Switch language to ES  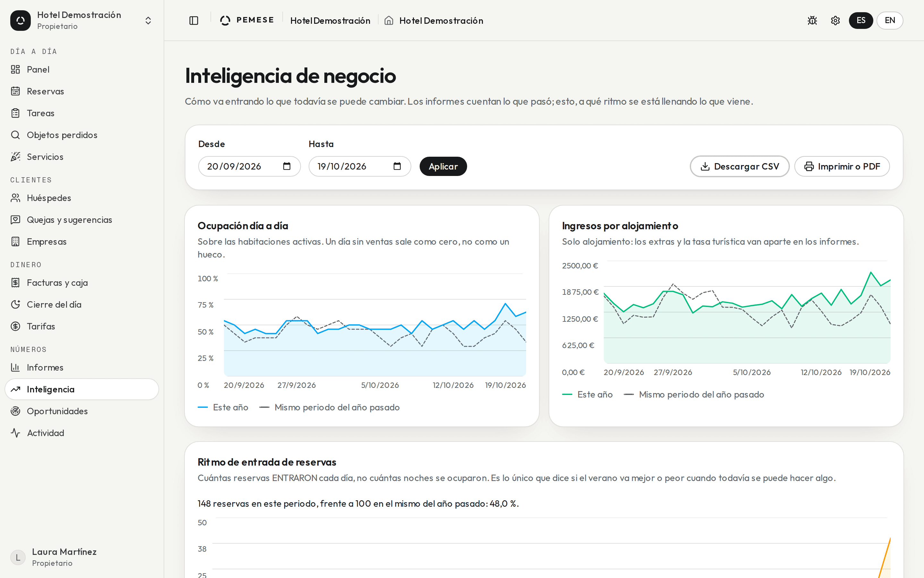[860, 21]
